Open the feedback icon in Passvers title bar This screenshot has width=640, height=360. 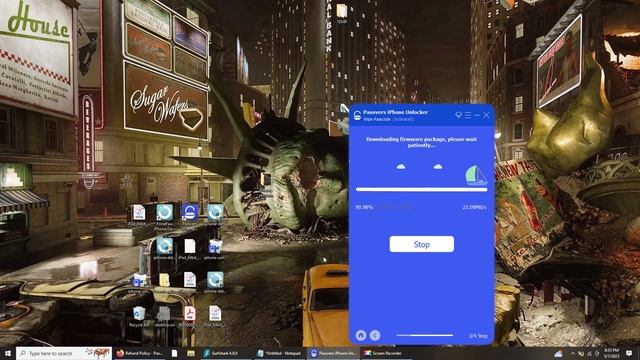point(458,115)
